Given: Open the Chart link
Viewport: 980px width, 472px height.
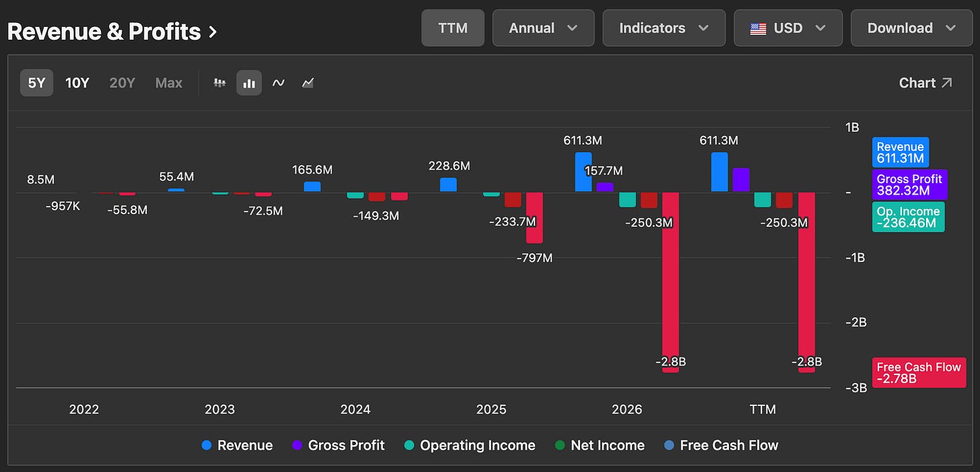Looking at the screenshot, I should pyautogui.click(x=926, y=83).
